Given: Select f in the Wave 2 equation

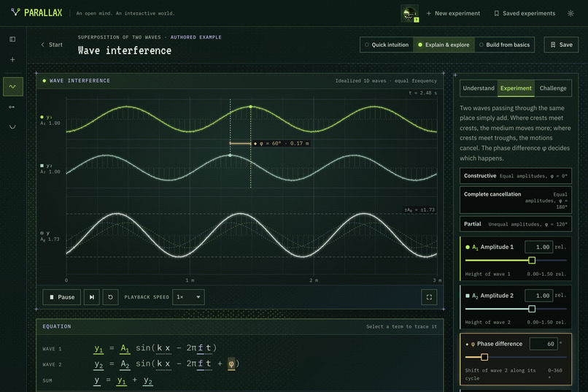Looking at the screenshot, I should pos(200,364).
